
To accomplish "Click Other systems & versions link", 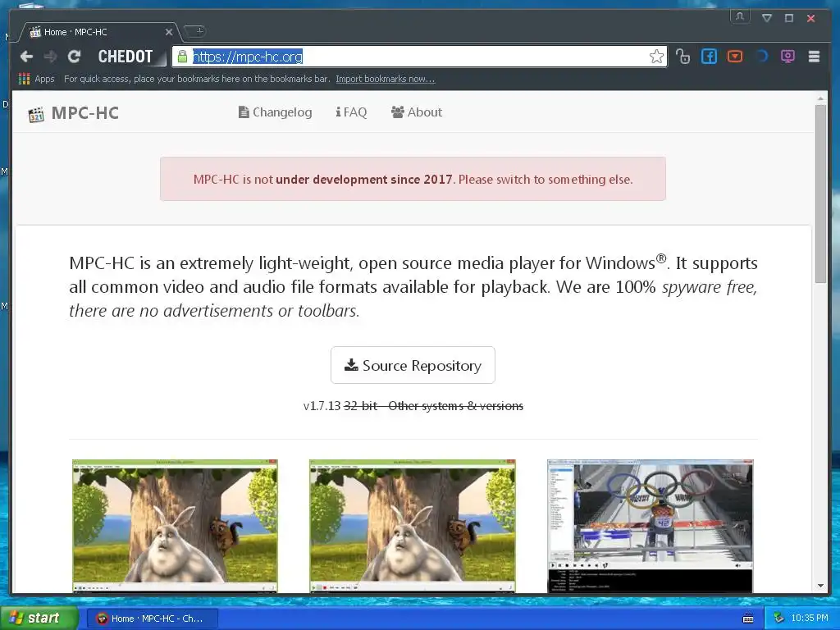I will [455, 406].
